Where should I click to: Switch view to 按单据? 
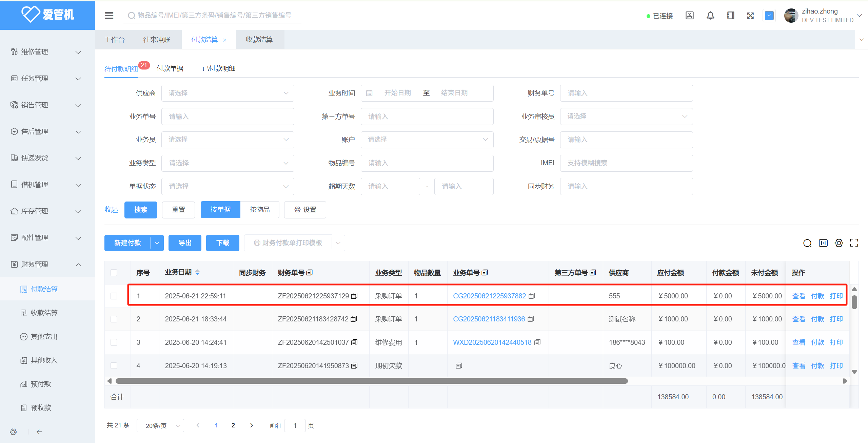[220, 210]
